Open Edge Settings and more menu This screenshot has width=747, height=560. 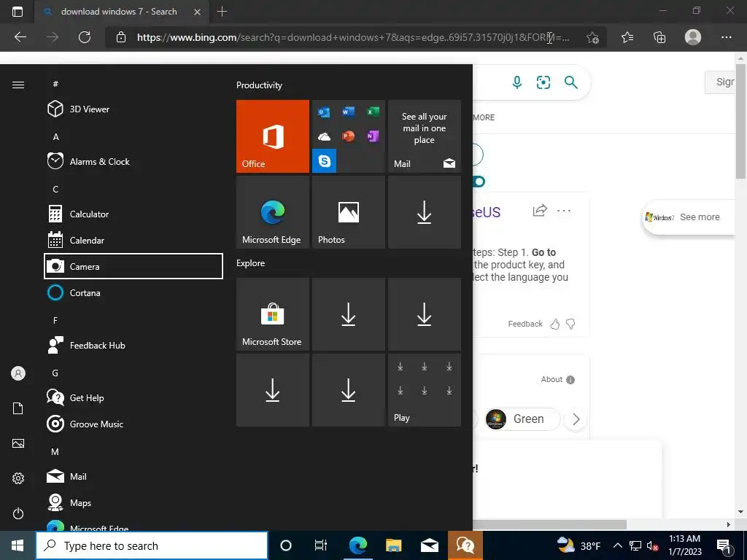726,37
